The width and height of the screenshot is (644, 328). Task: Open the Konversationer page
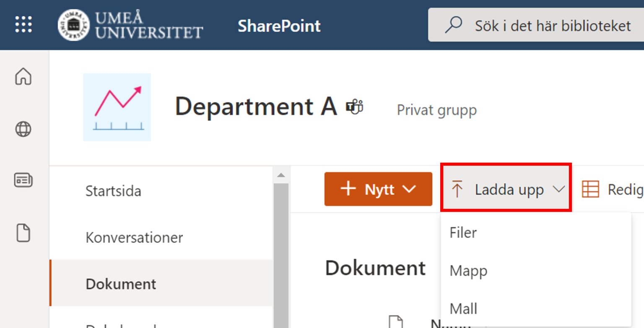click(134, 237)
